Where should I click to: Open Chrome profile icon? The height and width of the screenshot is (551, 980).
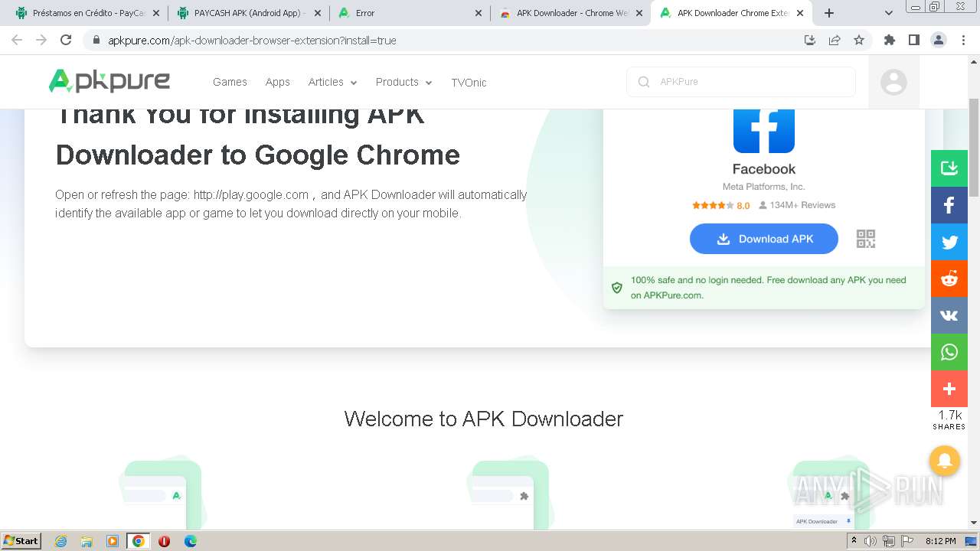point(939,40)
